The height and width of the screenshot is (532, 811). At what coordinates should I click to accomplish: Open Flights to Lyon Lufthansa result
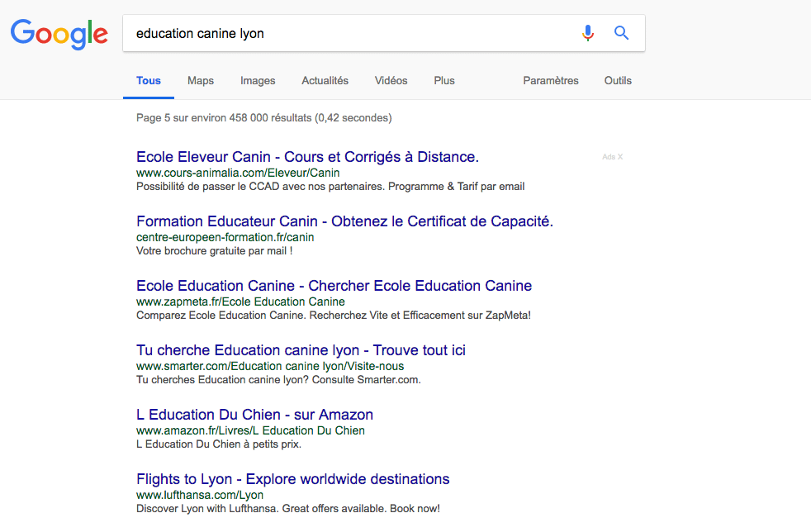292,479
